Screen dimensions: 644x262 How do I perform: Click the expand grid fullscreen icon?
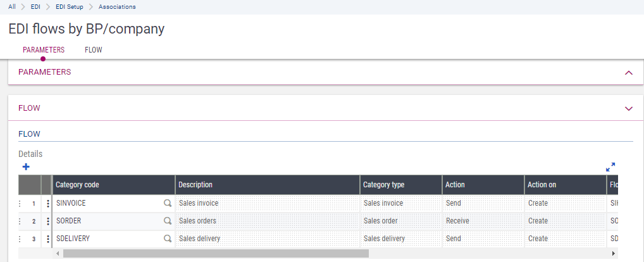(x=610, y=167)
